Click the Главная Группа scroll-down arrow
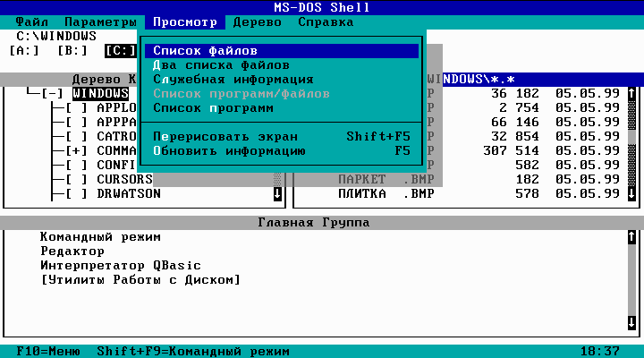This screenshot has height=358, width=644. [632, 322]
